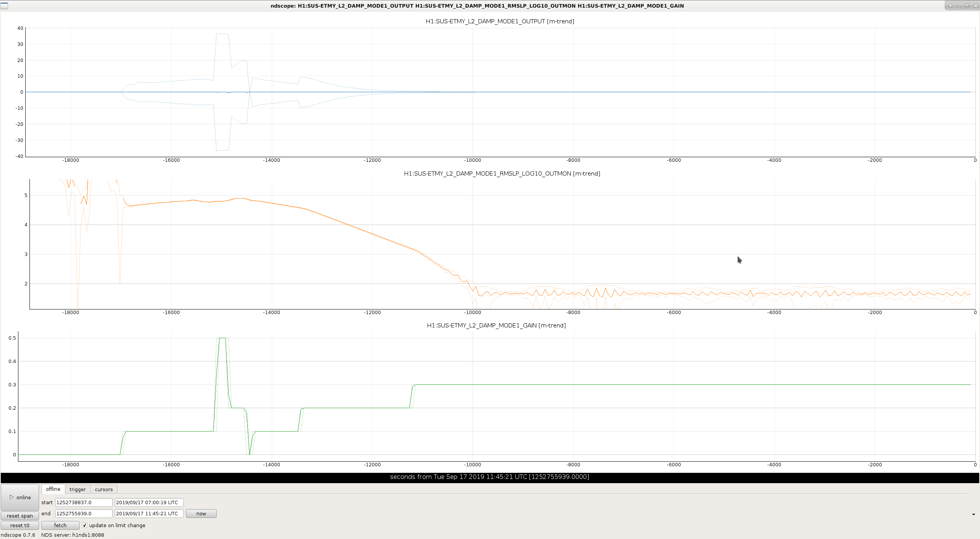Screen dimensions: 980x539
Task: Open the cursors tab
Action: (x=104, y=489)
